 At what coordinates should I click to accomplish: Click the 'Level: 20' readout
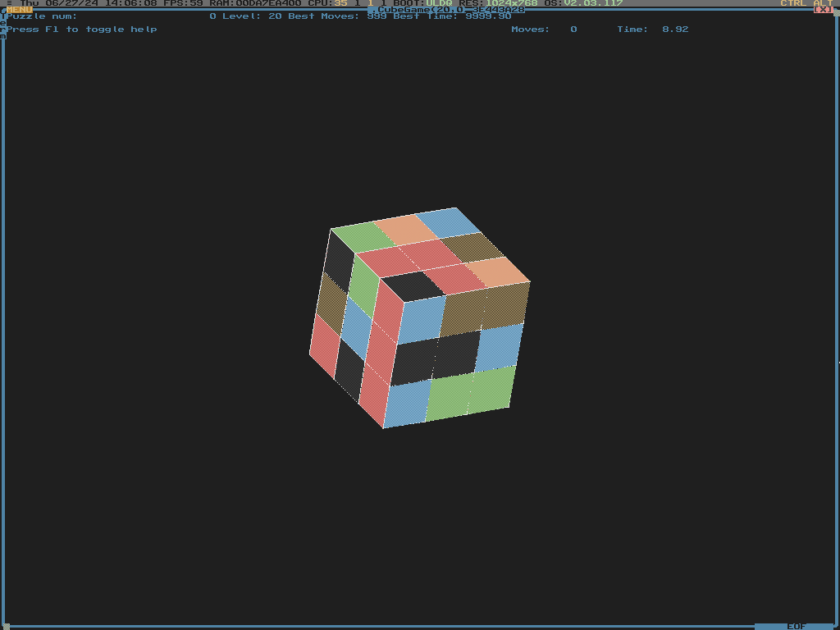tap(252, 16)
